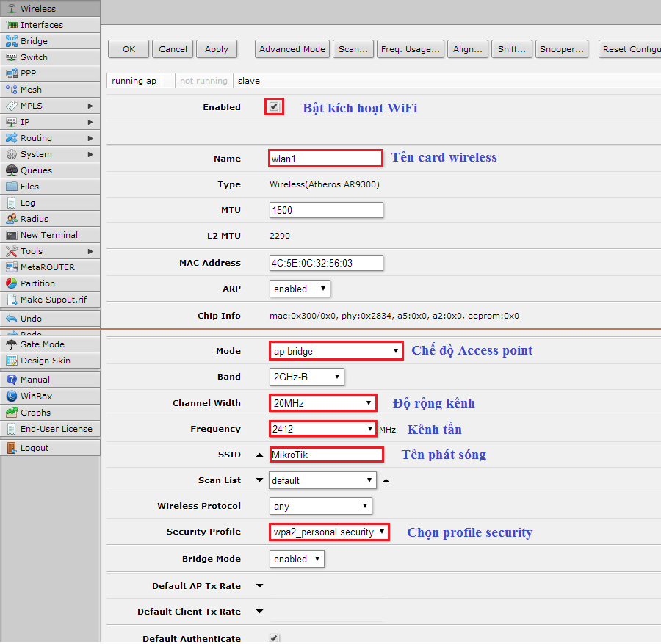Screen dimensions: 661x644
Task: Expand the Default AP Tx Rate field
Action: 259,586
